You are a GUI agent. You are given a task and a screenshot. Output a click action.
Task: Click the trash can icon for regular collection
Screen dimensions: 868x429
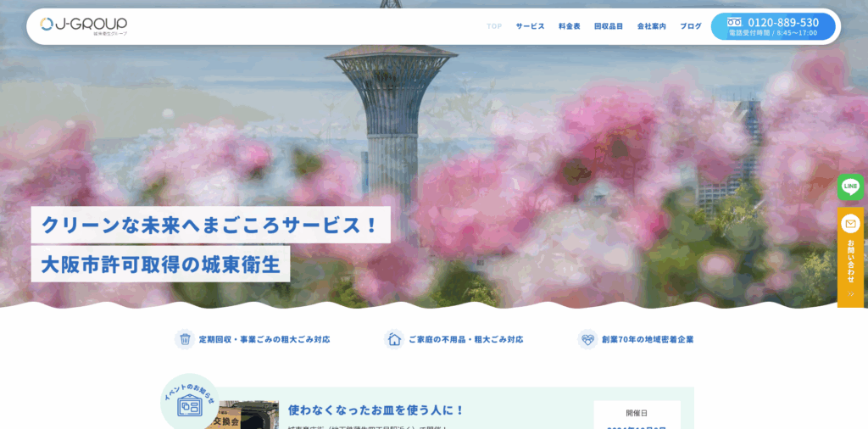click(x=184, y=339)
